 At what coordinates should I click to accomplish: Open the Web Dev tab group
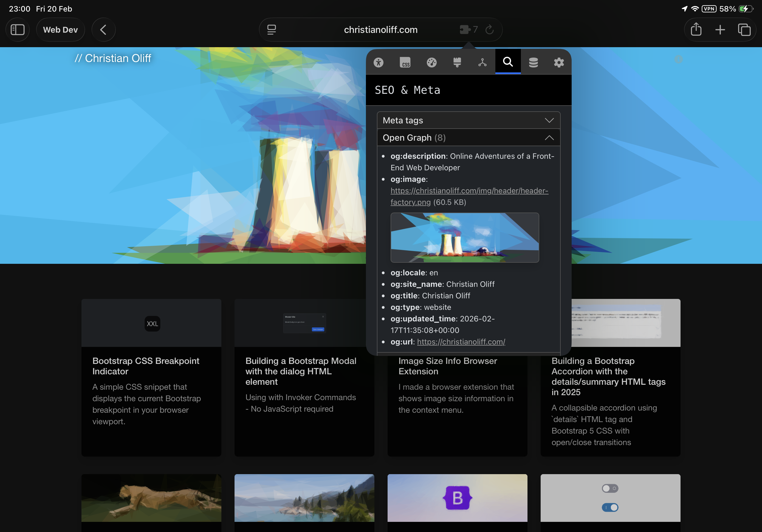pyautogui.click(x=60, y=30)
